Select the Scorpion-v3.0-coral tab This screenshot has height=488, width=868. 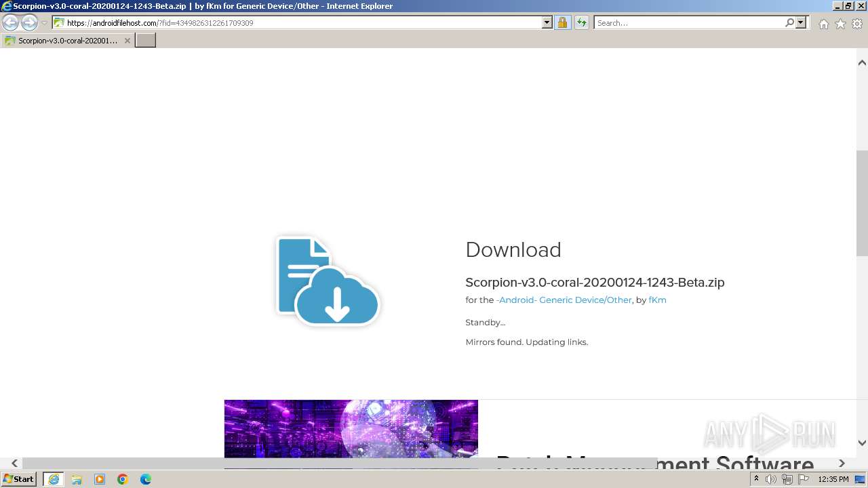[x=67, y=41]
